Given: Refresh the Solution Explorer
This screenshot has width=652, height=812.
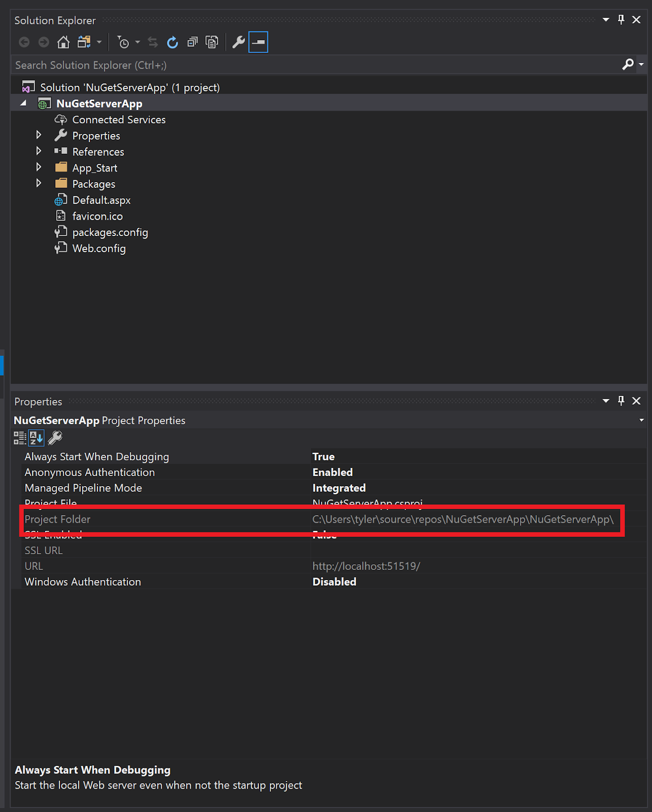Looking at the screenshot, I should pyautogui.click(x=173, y=42).
